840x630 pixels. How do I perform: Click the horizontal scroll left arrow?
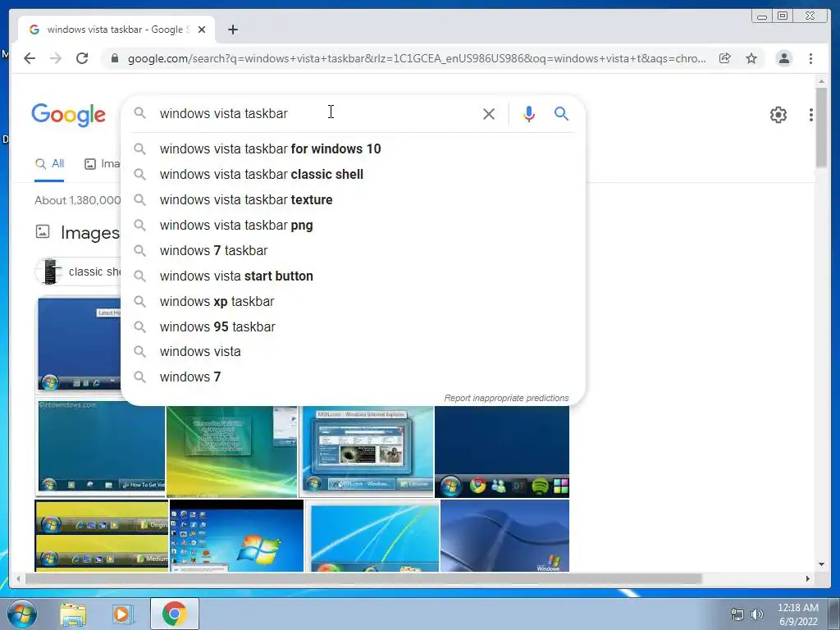(18, 578)
